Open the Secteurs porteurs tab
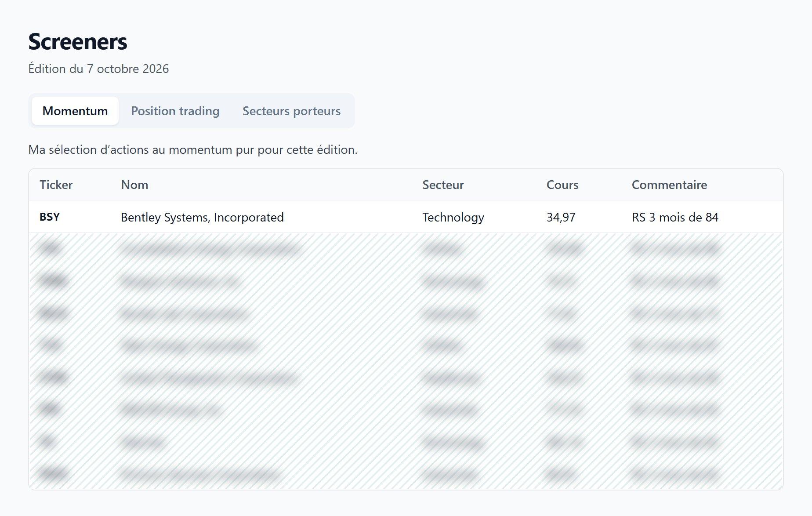The width and height of the screenshot is (812, 516). point(291,111)
